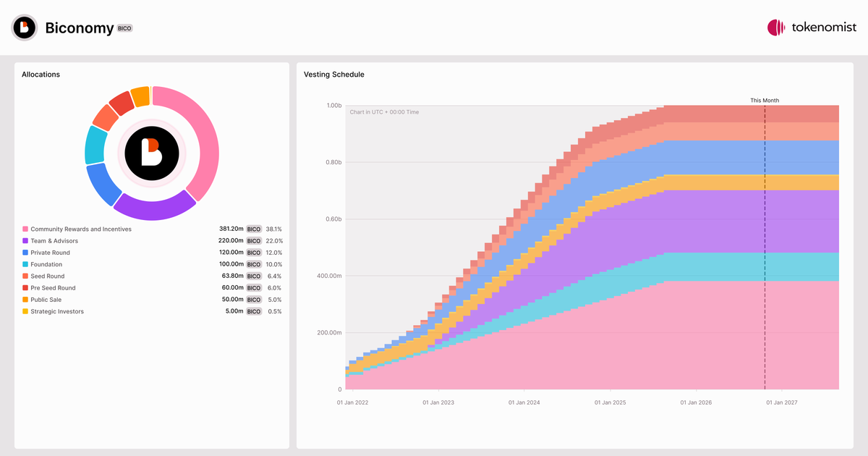Click the cyan Foundation donut segment
868x456 pixels.
click(x=94, y=145)
